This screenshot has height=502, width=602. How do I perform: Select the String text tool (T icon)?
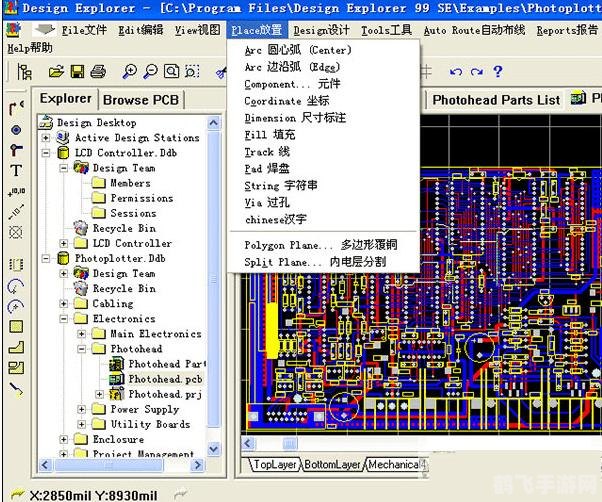click(16, 170)
